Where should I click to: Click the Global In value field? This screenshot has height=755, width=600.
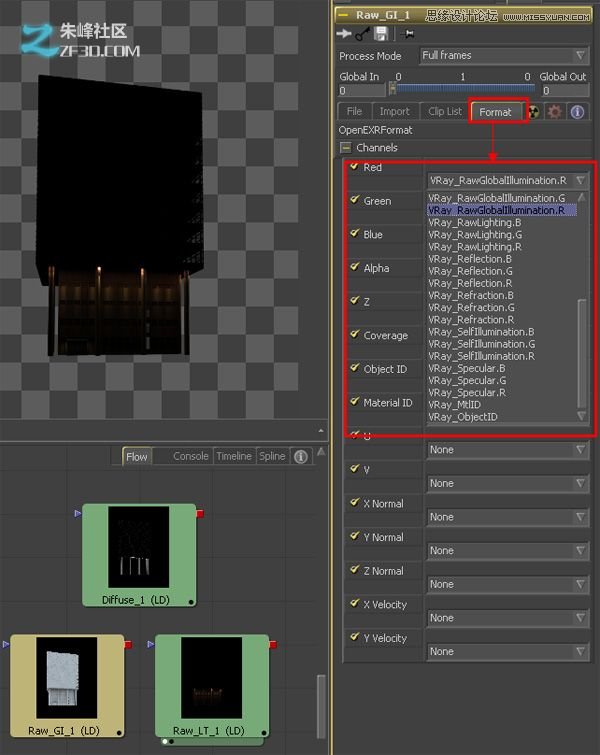(362, 91)
